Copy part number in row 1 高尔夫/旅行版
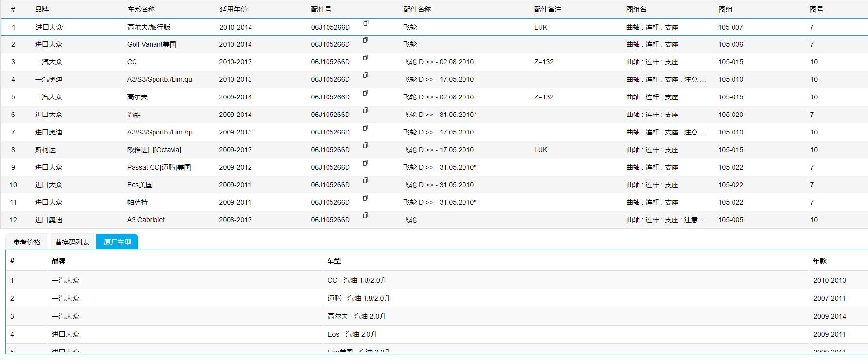The image size is (868, 364). coord(366,23)
